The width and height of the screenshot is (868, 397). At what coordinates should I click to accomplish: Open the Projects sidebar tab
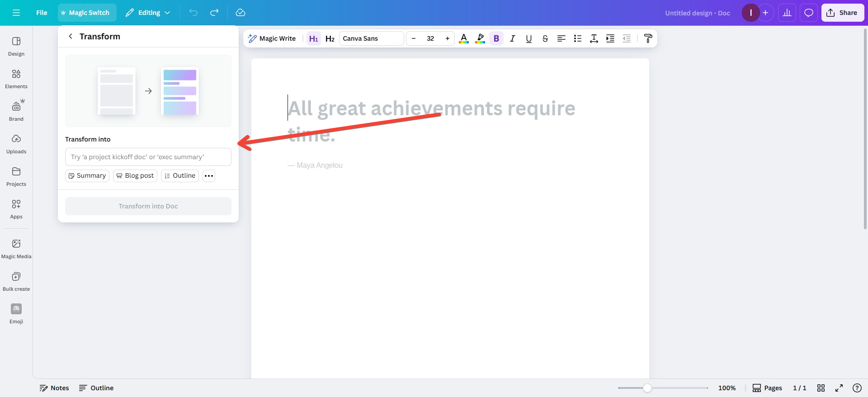[x=16, y=177]
